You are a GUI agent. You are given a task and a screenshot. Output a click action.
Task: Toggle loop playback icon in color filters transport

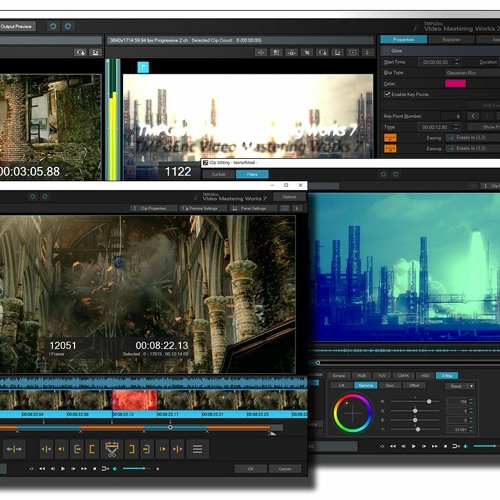[456, 446]
